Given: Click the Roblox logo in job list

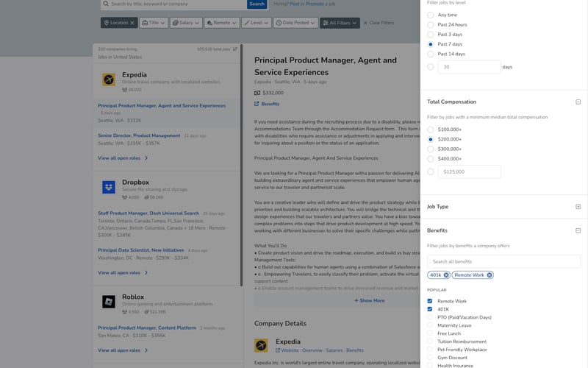Looking at the screenshot, I should [109, 302].
